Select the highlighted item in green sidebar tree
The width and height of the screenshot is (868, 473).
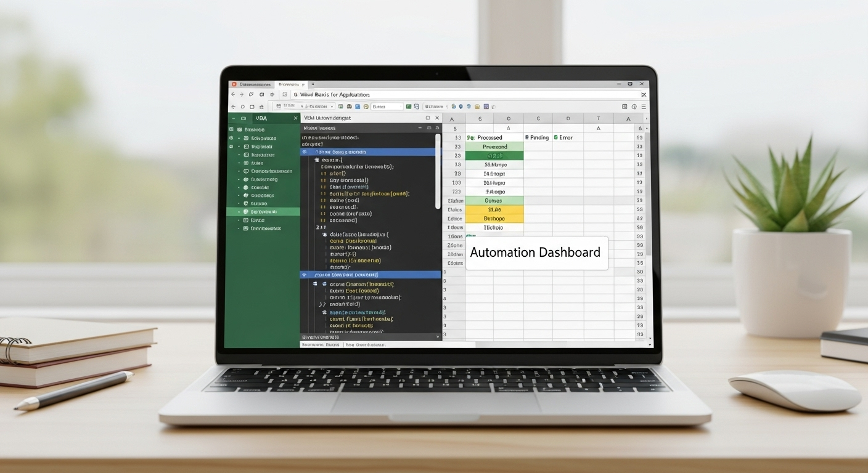[263, 211]
